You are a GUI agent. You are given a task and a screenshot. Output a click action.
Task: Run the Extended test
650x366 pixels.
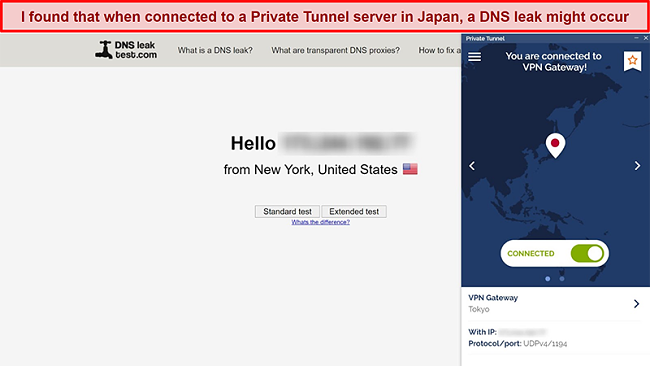(x=354, y=211)
